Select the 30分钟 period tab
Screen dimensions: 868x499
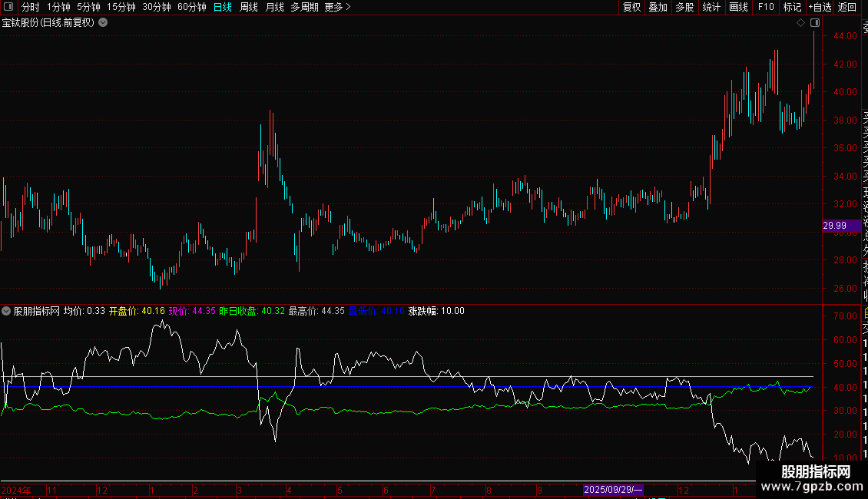[x=157, y=7]
